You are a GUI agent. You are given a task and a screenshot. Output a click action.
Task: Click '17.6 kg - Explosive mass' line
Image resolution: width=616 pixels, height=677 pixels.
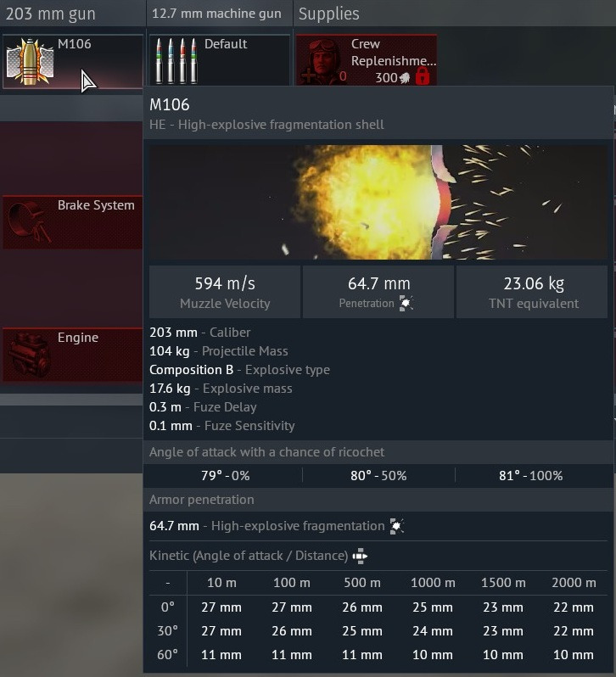pos(221,389)
